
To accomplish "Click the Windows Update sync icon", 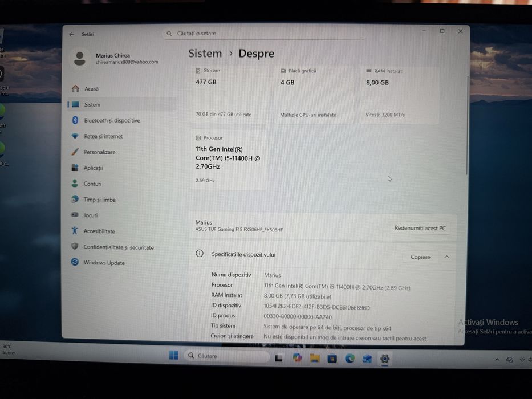I will click(x=75, y=262).
